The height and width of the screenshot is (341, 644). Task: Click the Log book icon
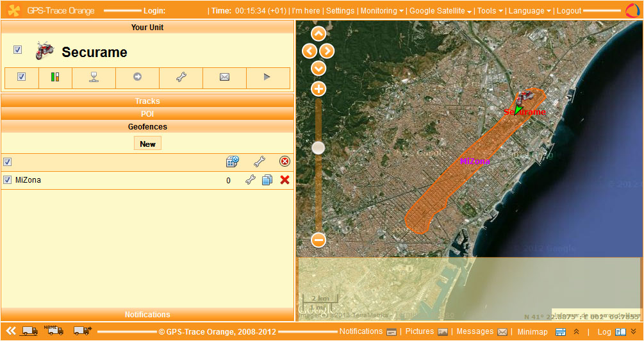[620, 332]
